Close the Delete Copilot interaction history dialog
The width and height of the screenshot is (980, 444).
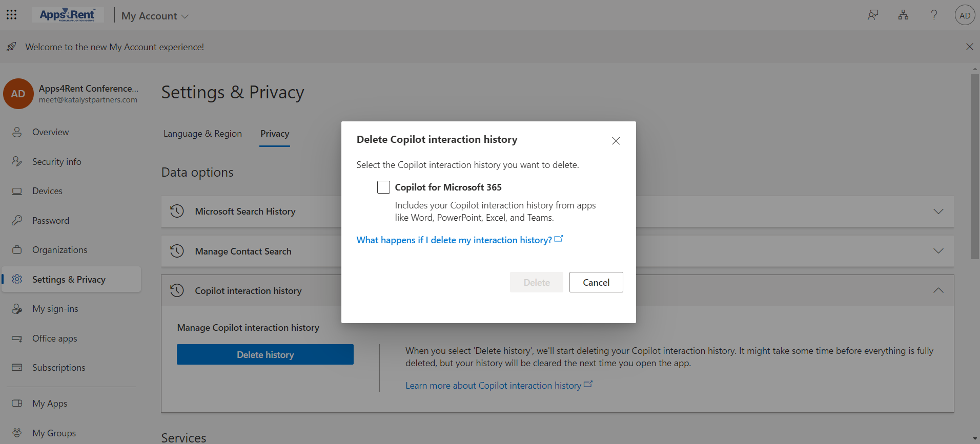[616, 141]
